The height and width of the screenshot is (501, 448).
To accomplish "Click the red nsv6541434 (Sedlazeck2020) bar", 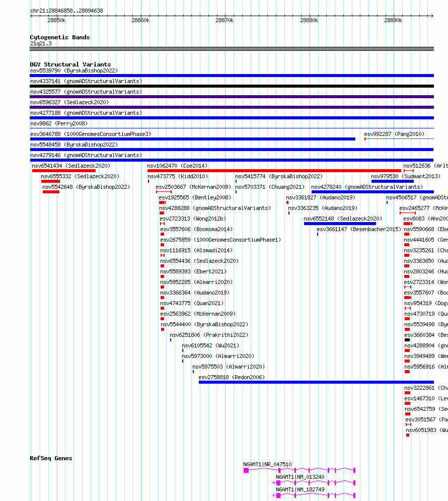I will coord(64,171).
